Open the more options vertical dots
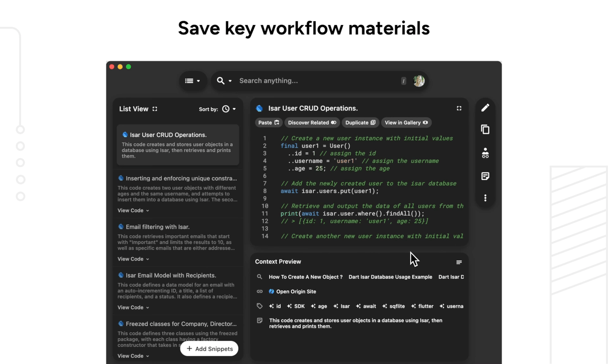The width and height of the screenshot is (608, 364). [485, 198]
